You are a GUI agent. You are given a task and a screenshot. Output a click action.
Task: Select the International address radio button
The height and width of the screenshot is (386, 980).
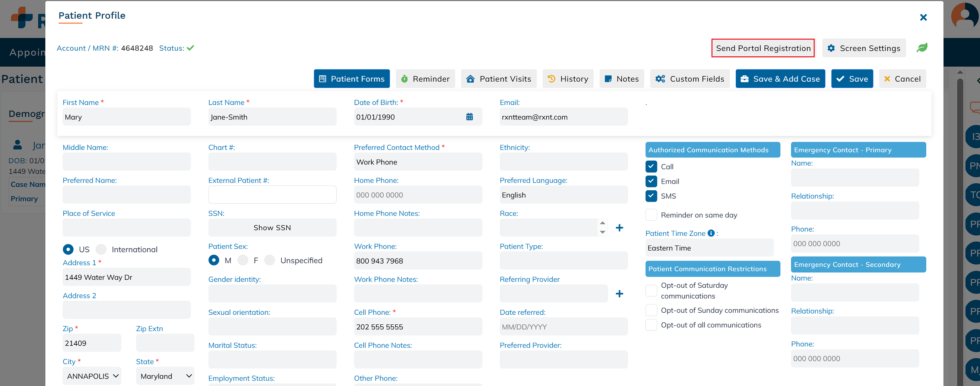click(101, 249)
